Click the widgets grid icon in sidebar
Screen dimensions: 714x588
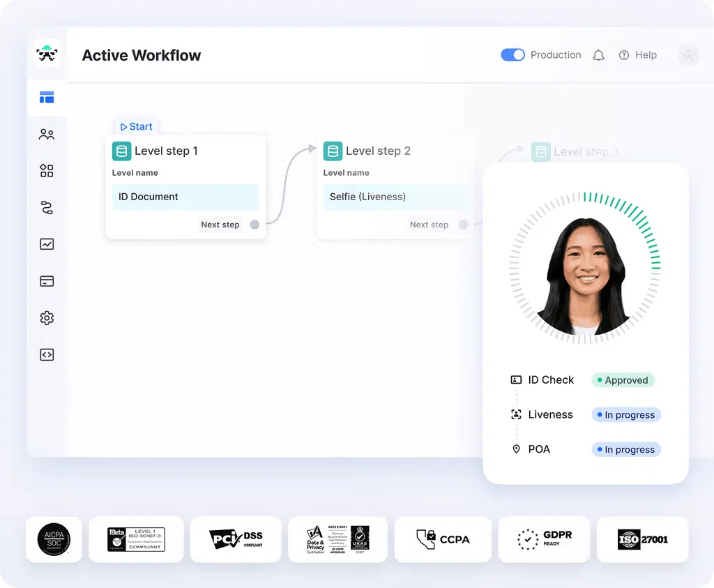tap(47, 171)
